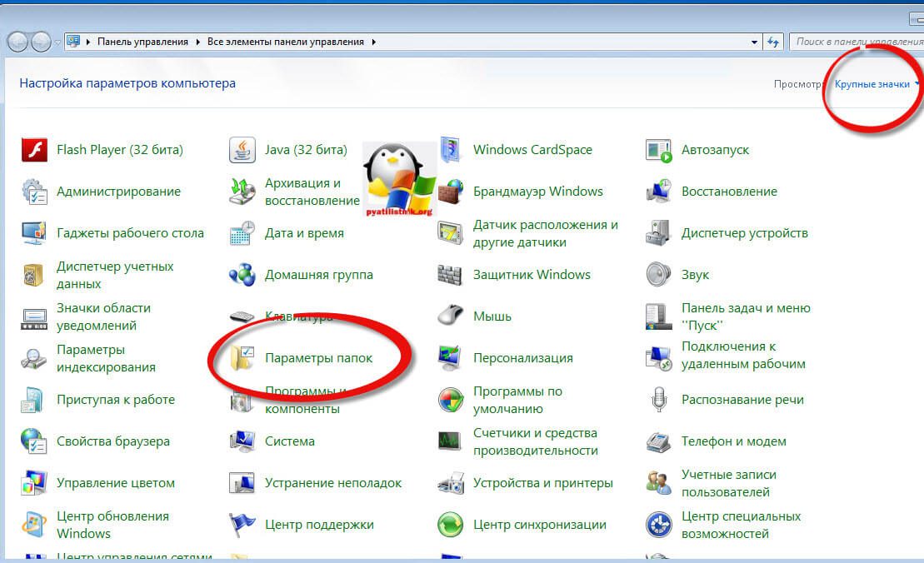Open the Программы и компоненты link

click(306, 400)
